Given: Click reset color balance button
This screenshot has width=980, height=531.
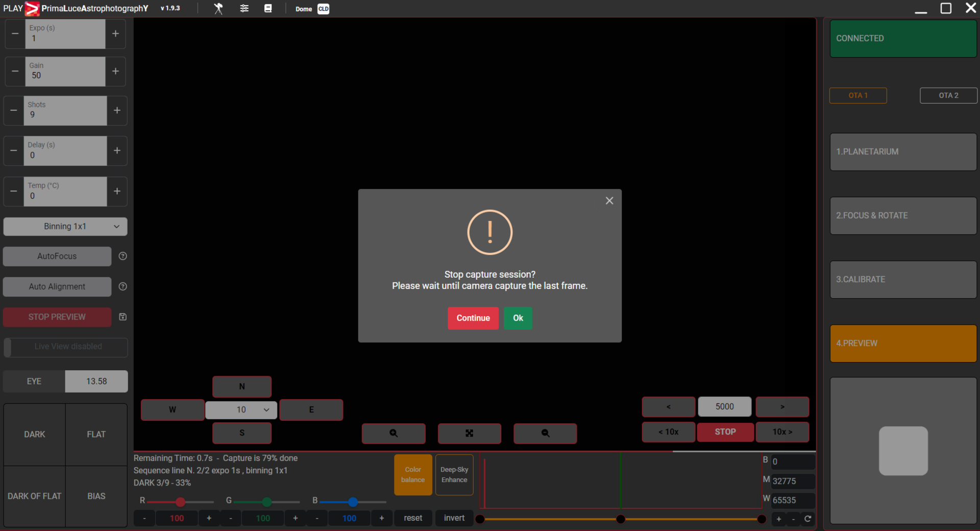Looking at the screenshot, I should [x=413, y=518].
